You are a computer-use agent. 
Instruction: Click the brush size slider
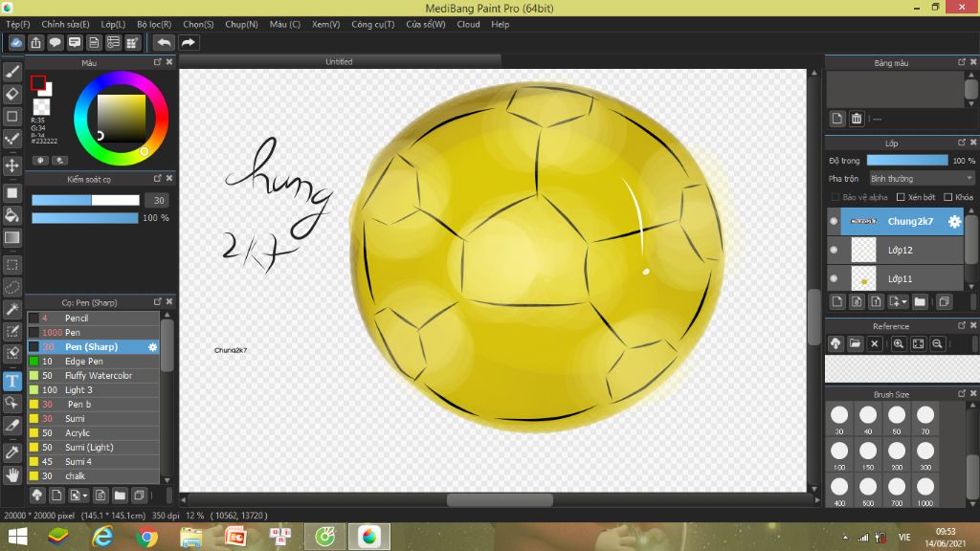tap(85, 200)
